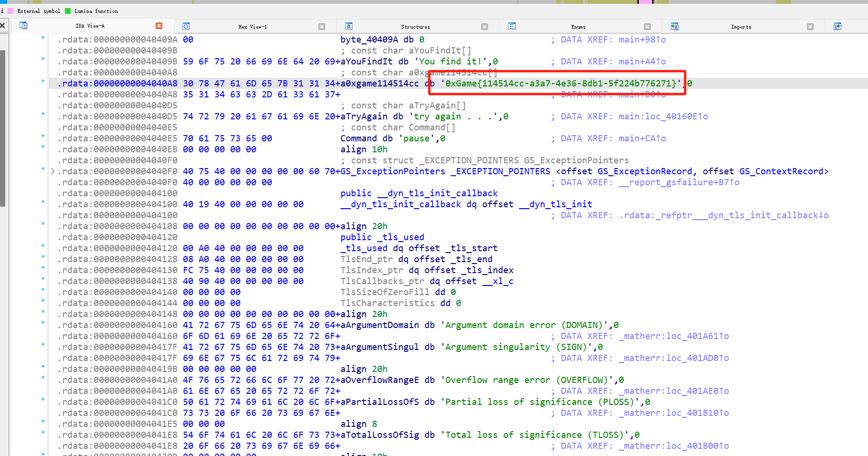Close the IDA View-A tab
The height and width of the screenshot is (456, 868).
159,26
